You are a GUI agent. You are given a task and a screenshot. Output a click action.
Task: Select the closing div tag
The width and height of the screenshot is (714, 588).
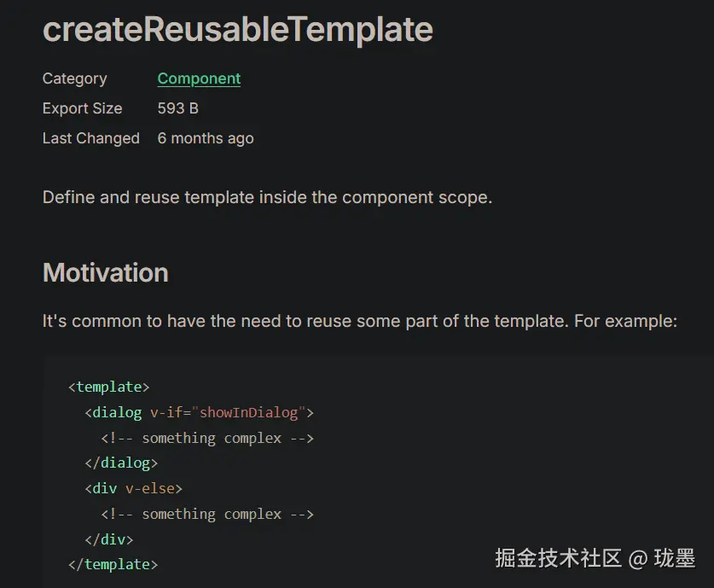click(109, 539)
